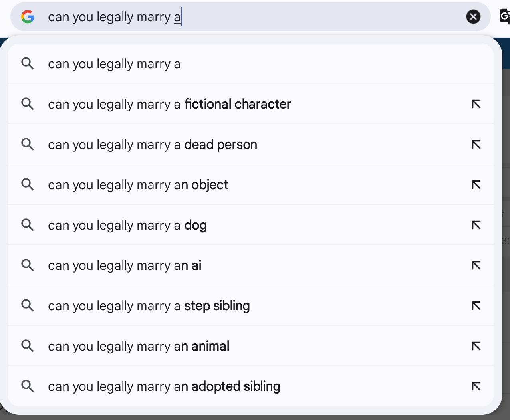The width and height of the screenshot is (510, 420).
Task: Clear the search box with X icon
Action: [473, 16]
